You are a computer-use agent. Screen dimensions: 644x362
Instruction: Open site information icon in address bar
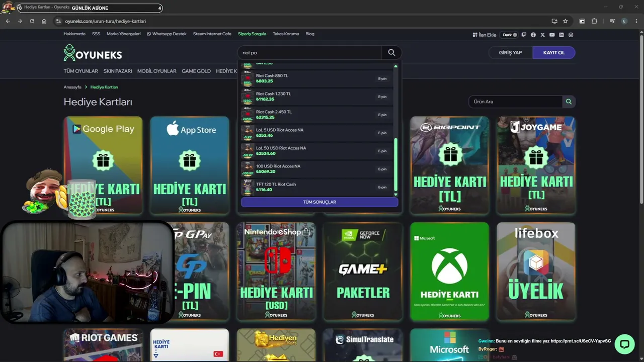[58, 21]
